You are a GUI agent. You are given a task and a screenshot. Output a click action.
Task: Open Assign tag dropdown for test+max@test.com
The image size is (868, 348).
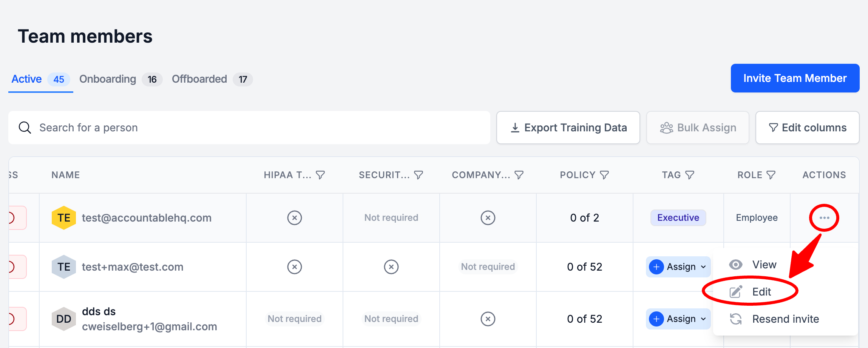[678, 267]
